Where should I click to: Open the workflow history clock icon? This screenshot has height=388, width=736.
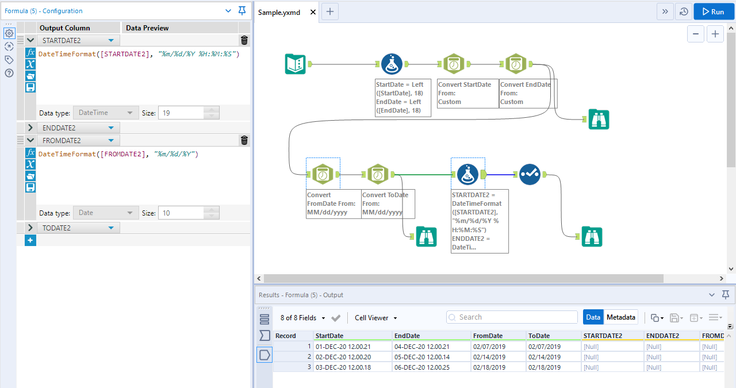[x=684, y=12]
